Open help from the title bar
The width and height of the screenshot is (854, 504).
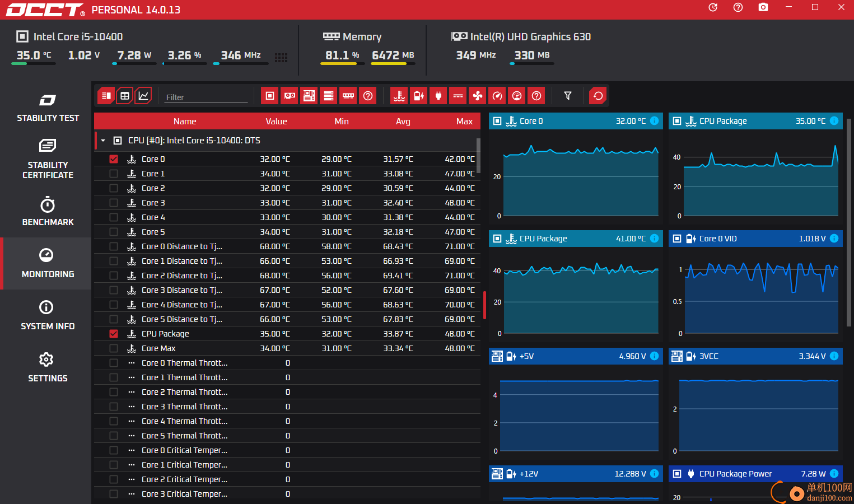[x=738, y=7]
